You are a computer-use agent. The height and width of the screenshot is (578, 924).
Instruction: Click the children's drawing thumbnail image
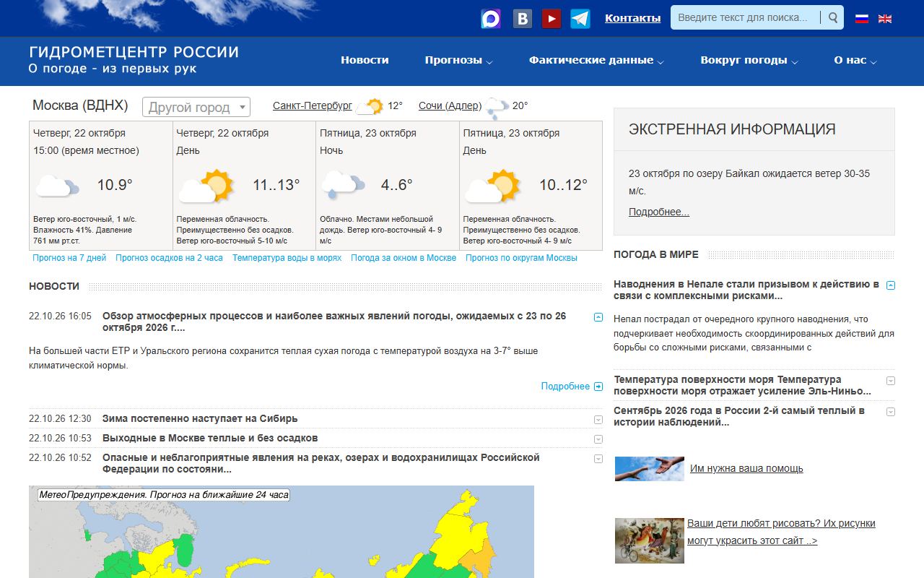point(650,540)
